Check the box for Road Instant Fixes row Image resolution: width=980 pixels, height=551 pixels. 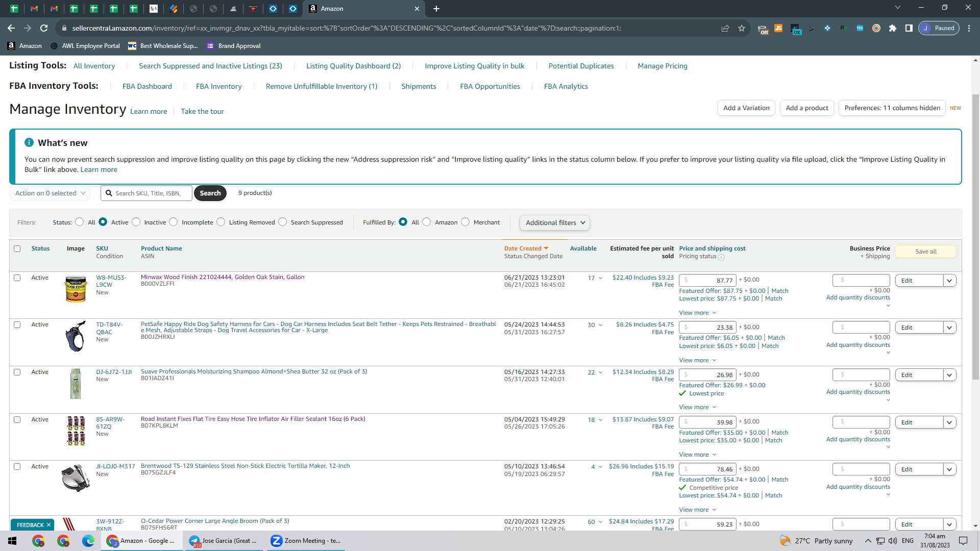click(17, 420)
